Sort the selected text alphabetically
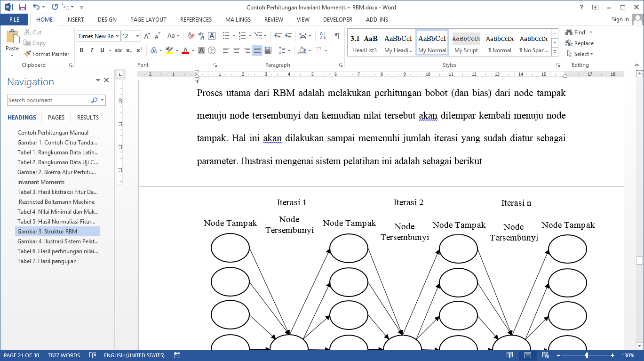644x361 pixels. coord(323,36)
